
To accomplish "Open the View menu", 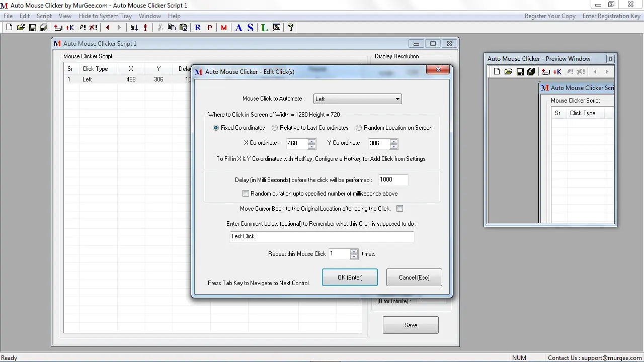I will 65,16.
